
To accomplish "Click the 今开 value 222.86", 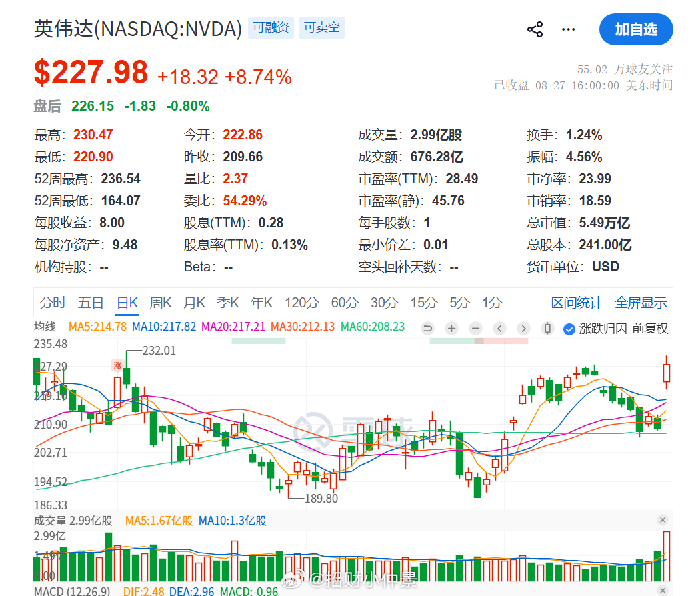I will [243, 135].
